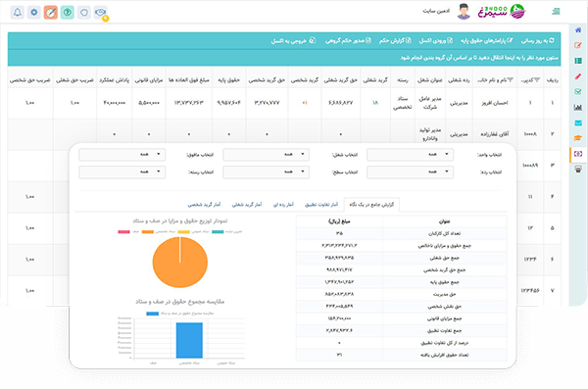Click filter icon on the کد پرسنلی column
The height and width of the screenshot is (389, 588).
click(537, 80)
